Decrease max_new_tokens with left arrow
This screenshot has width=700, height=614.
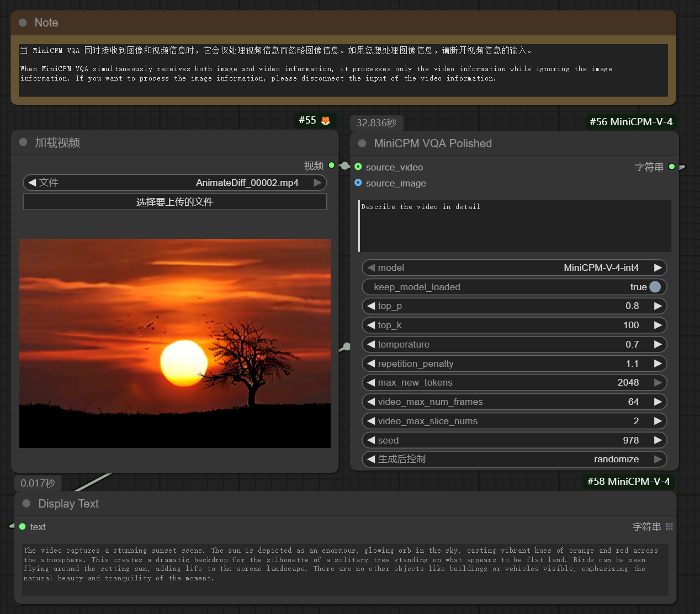[371, 382]
